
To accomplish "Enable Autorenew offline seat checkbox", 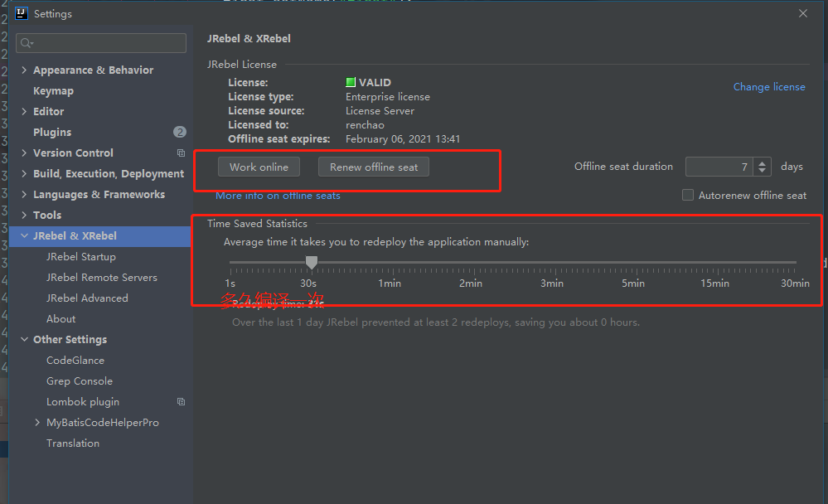I will pyautogui.click(x=688, y=195).
